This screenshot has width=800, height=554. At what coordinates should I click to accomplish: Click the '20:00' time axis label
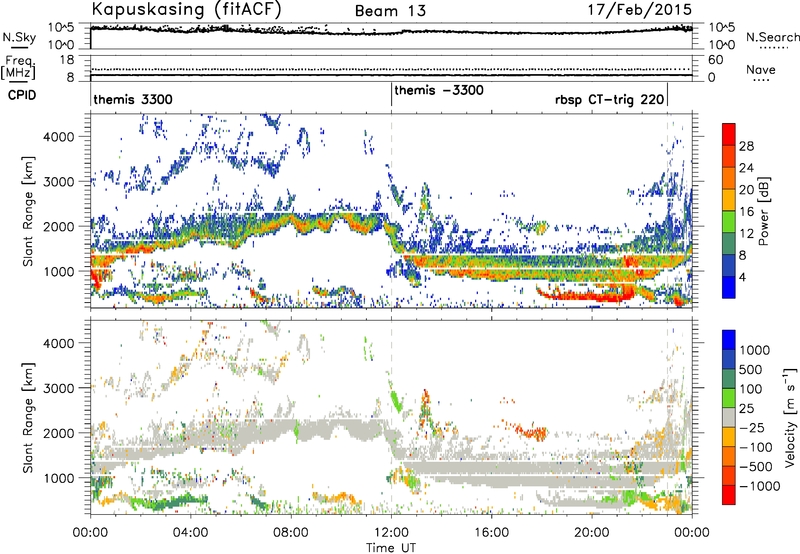(592, 533)
